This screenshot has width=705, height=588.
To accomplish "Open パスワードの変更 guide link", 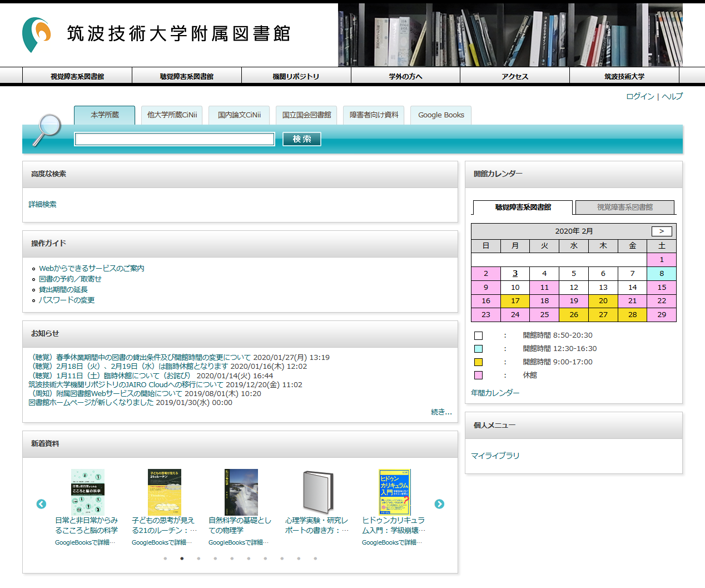I will pyautogui.click(x=67, y=300).
